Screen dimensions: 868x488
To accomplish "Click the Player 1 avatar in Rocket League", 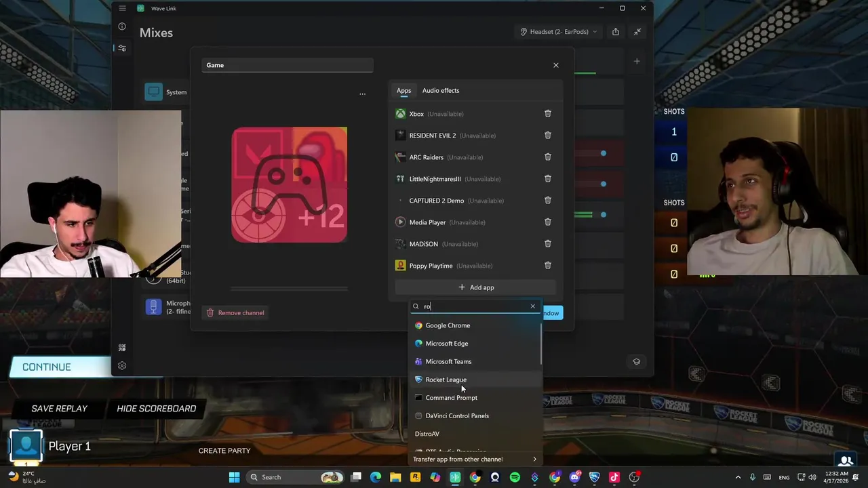I will [26, 446].
